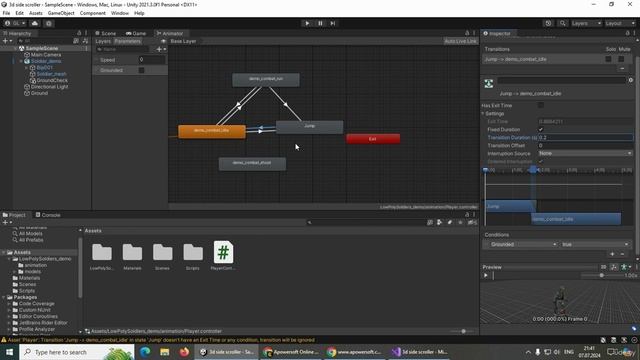This screenshot has height=360, width=640.
Task: Play the animation preview
Action: (x=486, y=276)
